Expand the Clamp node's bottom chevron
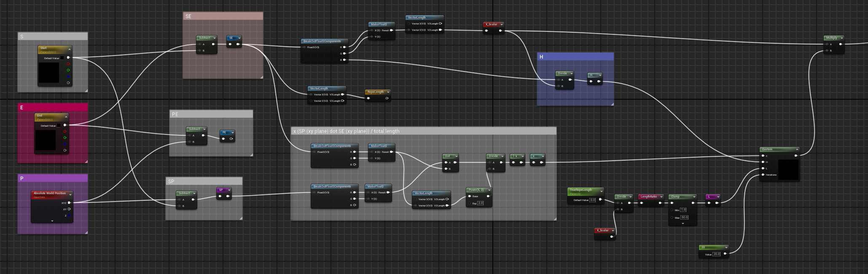 click(x=683, y=223)
